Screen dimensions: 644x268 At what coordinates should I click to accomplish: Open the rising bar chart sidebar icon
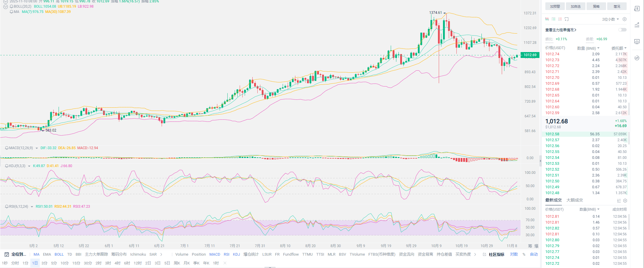[x=637, y=25]
